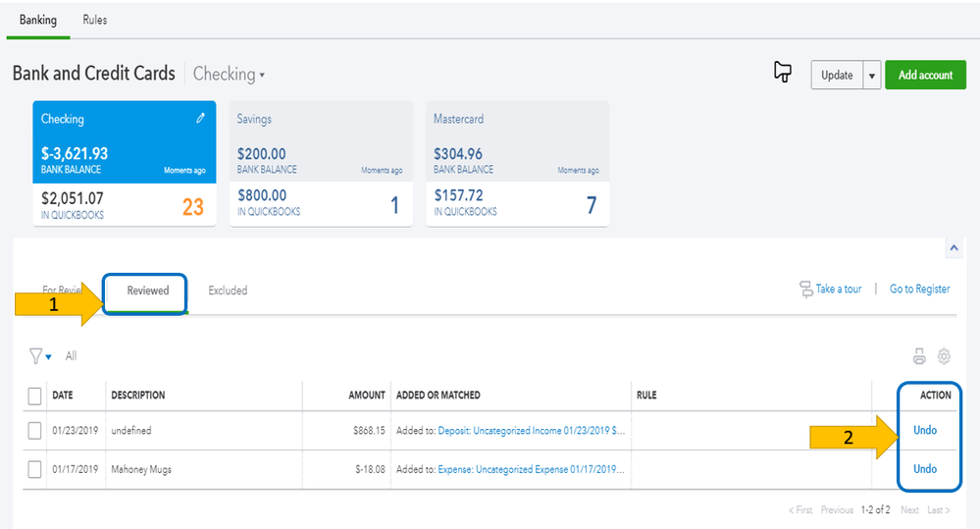Check the 01/23/2019 undefined transaction checkbox
The width and height of the screenshot is (980, 529).
(34, 431)
